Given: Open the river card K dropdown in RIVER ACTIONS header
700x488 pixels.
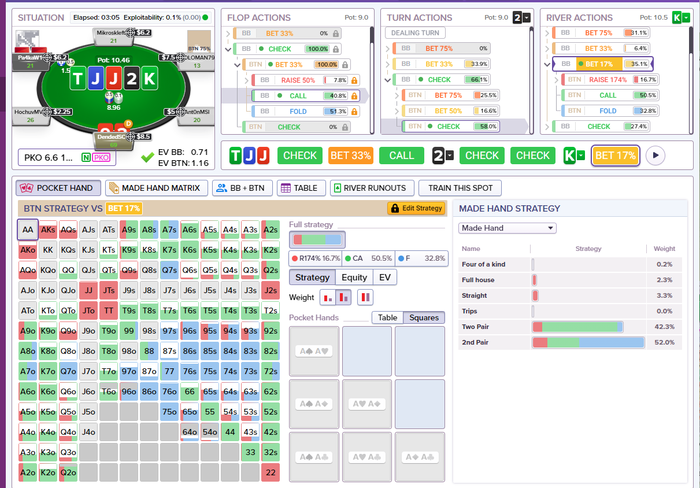Looking at the screenshot, I should (x=686, y=17).
